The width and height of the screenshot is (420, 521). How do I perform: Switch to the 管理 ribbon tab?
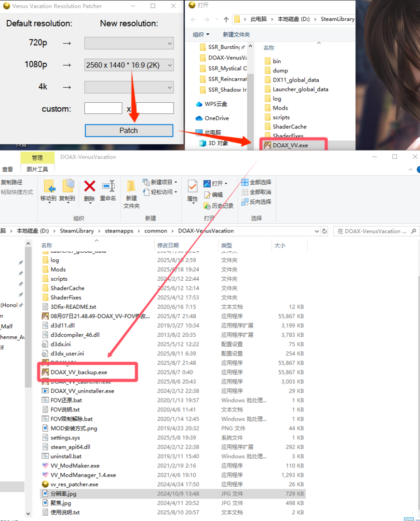point(37,157)
